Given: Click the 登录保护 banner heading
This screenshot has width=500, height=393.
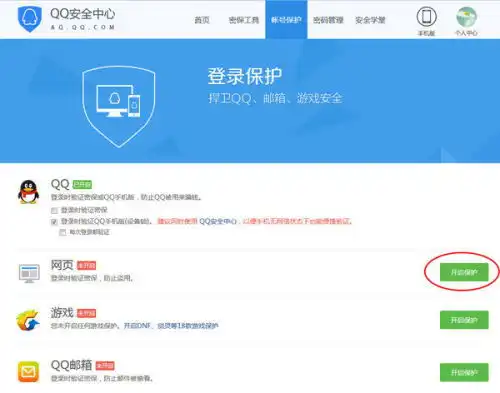Looking at the screenshot, I should (x=245, y=76).
